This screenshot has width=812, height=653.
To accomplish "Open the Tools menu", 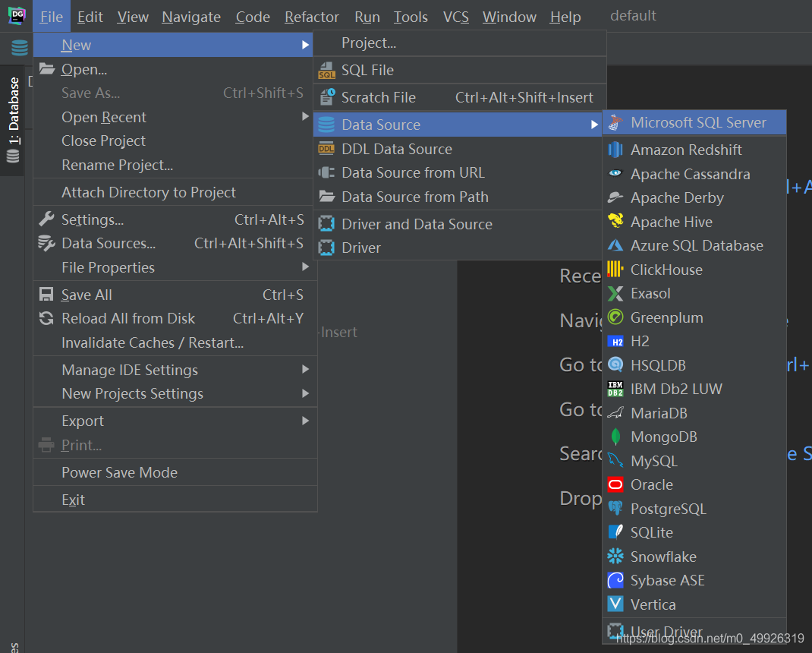I will tap(411, 17).
